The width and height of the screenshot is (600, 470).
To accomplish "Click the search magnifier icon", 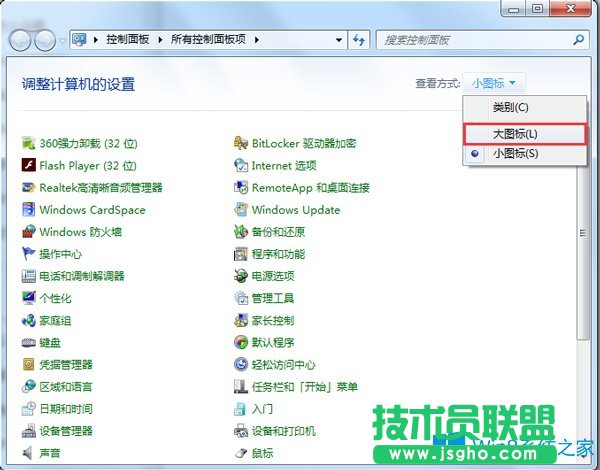I will coord(579,39).
